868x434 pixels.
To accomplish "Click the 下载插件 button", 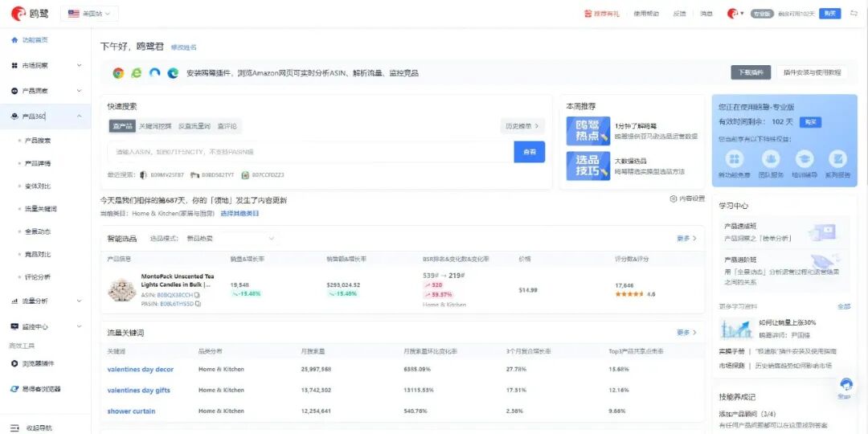I will coord(751,72).
